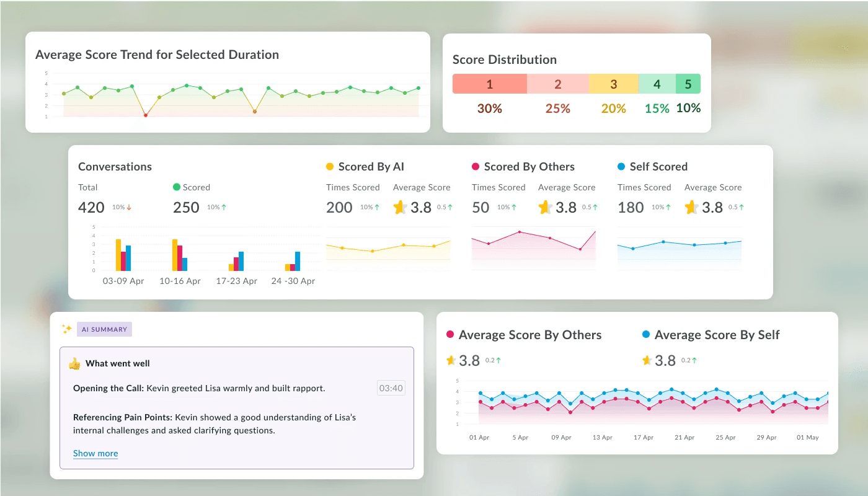Screen dimensions: 868x496
Task: Click blue legend dot of Average Score By Self
Action: (x=646, y=335)
